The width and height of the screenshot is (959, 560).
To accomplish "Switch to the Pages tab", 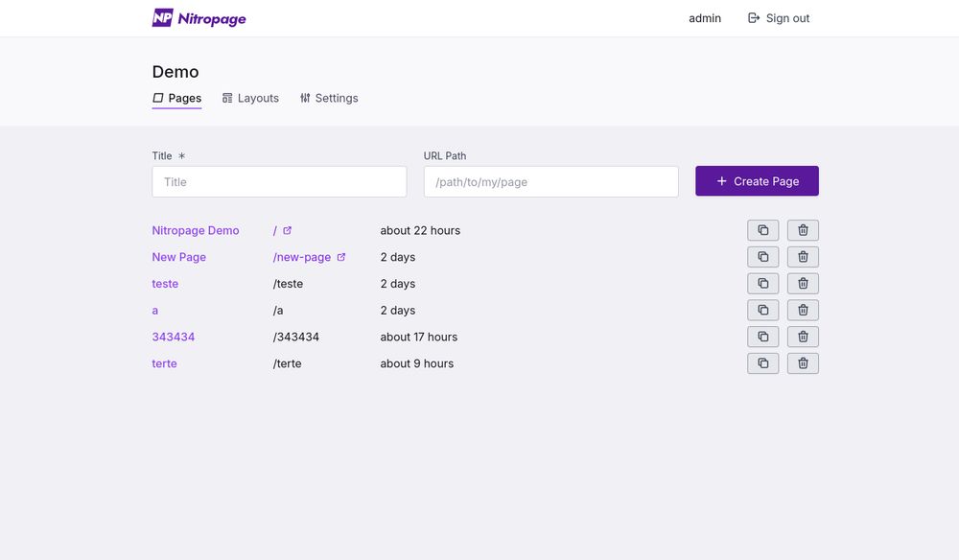I will (x=176, y=98).
